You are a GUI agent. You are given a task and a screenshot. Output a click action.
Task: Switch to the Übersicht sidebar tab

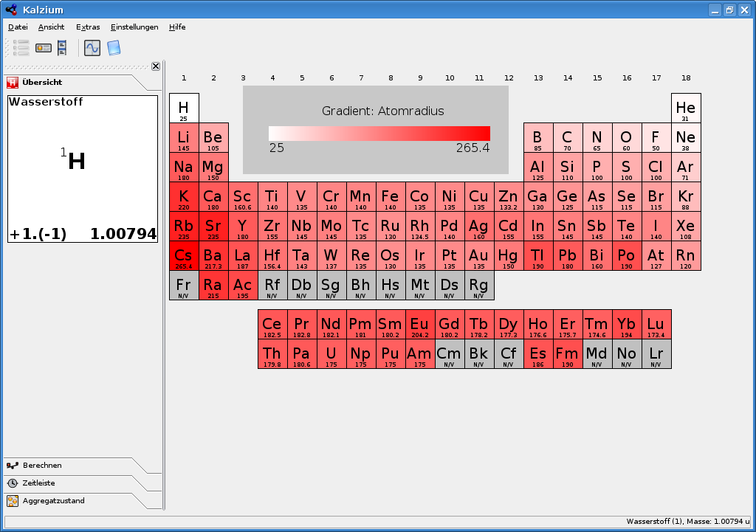(x=77, y=83)
